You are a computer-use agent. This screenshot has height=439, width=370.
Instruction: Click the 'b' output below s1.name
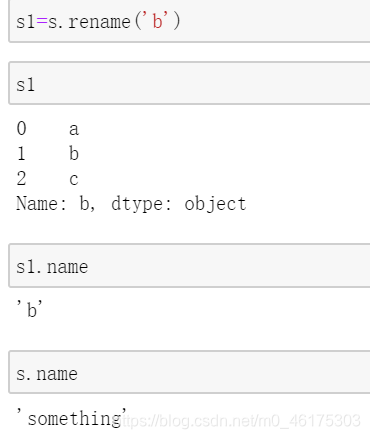tap(29, 309)
